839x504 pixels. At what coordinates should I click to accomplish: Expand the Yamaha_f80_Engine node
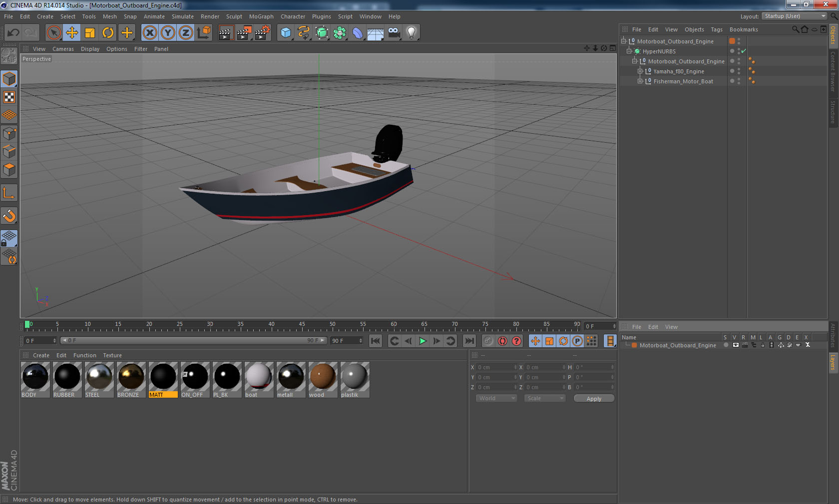[x=640, y=71]
